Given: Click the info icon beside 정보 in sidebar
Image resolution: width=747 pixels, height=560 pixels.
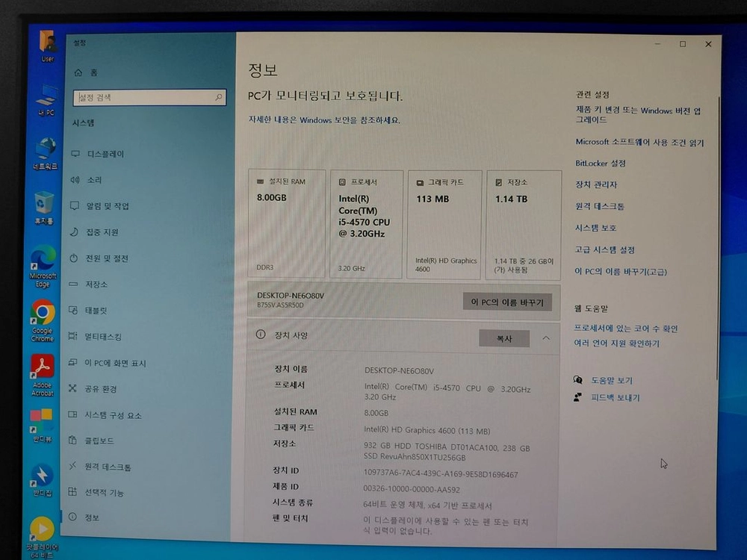Looking at the screenshot, I should click(72, 517).
